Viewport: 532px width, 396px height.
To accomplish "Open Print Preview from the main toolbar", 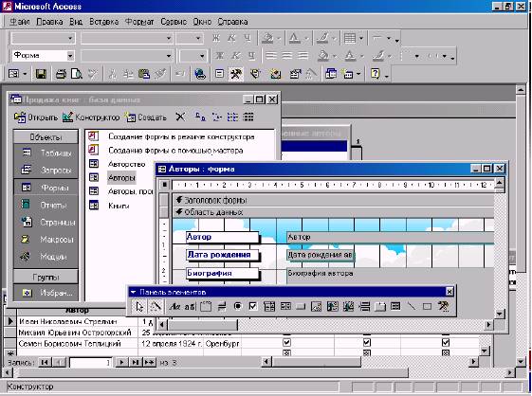I will [x=77, y=74].
